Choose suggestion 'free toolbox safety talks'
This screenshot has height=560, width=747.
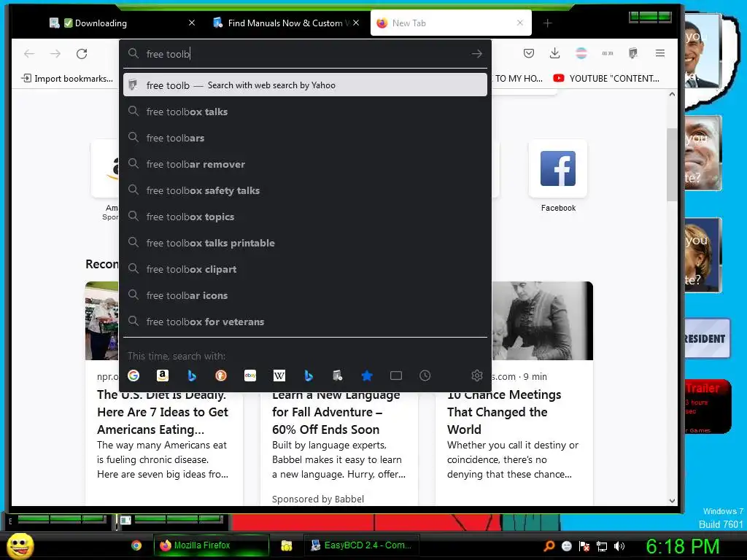pyautogui.click(x=305, y=190)
